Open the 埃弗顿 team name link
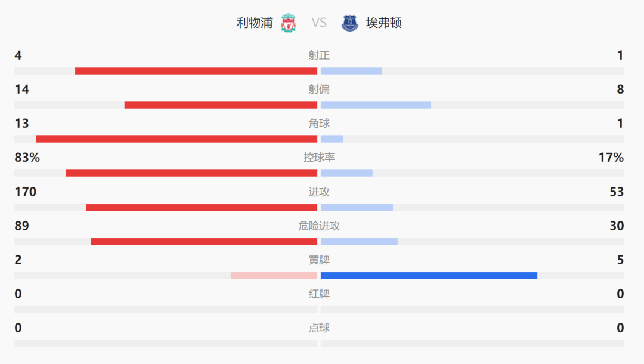The height and width of the screenshot is (364, 644). [384, 23]
